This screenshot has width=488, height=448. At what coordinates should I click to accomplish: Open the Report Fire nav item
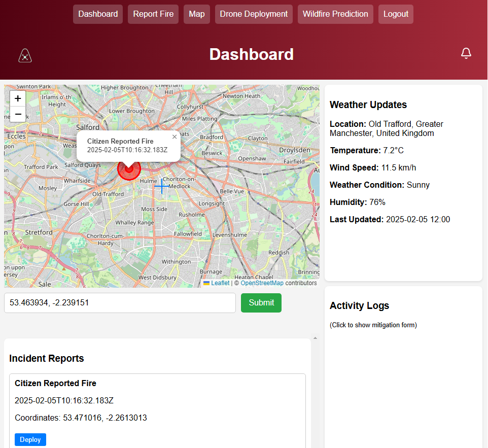tap(153, 14)
